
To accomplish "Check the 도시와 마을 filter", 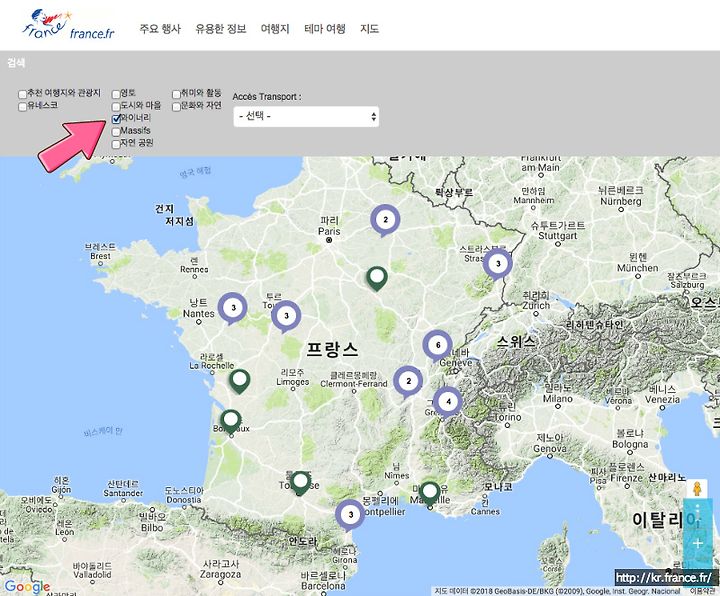I will 116,107.
